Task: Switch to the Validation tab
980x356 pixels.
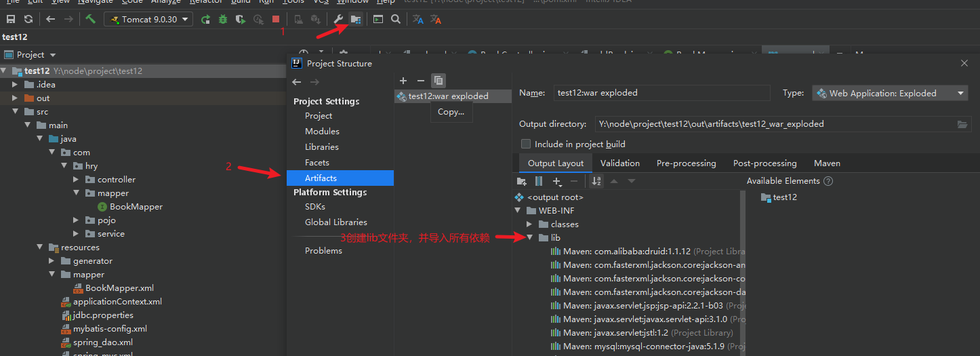Action: (x=619, y=163)
